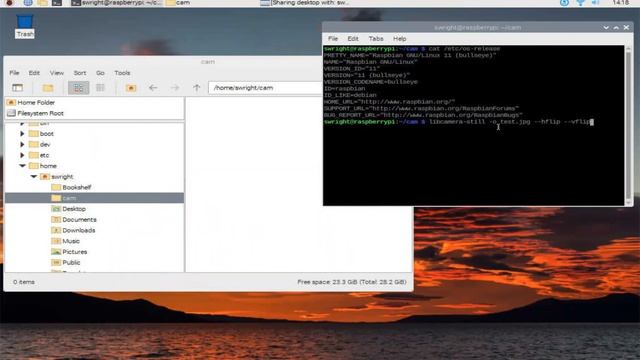Open the Go menu in file manager
This screenshot has height=360, width=640.
(x=100, y=73)
